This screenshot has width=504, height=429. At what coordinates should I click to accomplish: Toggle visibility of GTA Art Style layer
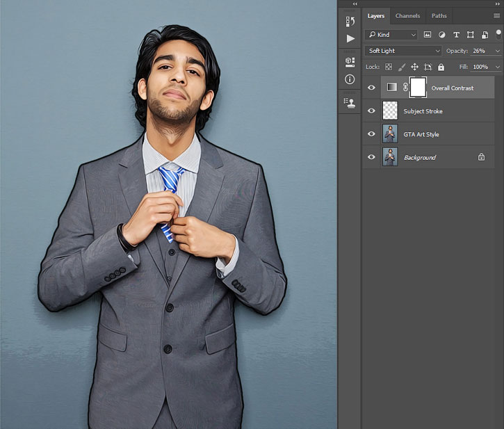click(x=371, y=133)
